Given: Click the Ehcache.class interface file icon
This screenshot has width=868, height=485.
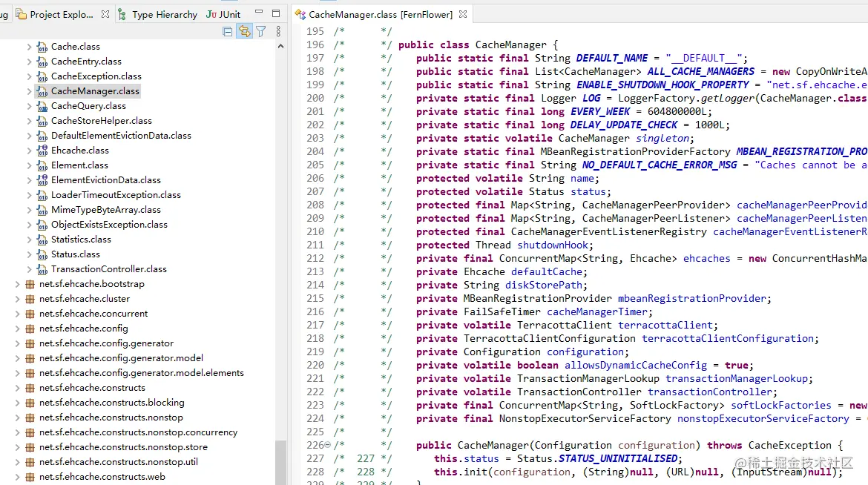Looking at the screenshot, I should coord(42,151).
